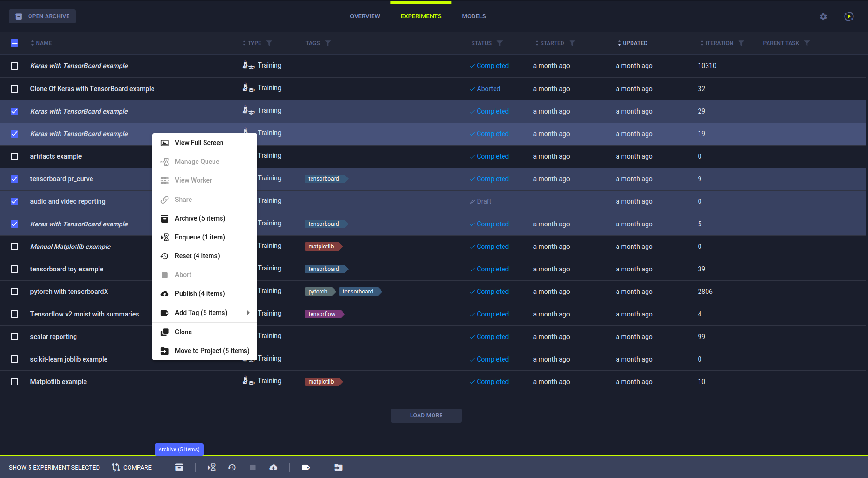Image resolution: width=868 pixels, height=478 pixels.
Task: Click the Move to Project icon in footer
Action: point(338,467)
